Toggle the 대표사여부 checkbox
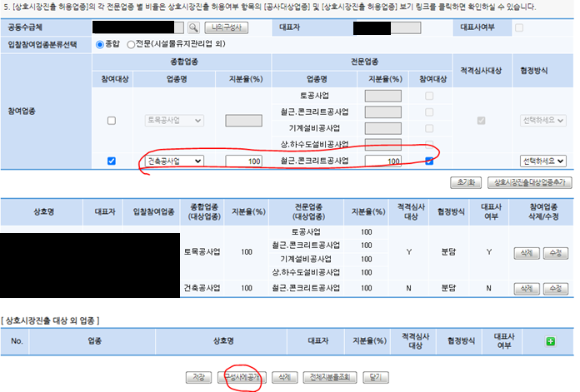Screen dimensions: 580x392 [x=519, y=27]
